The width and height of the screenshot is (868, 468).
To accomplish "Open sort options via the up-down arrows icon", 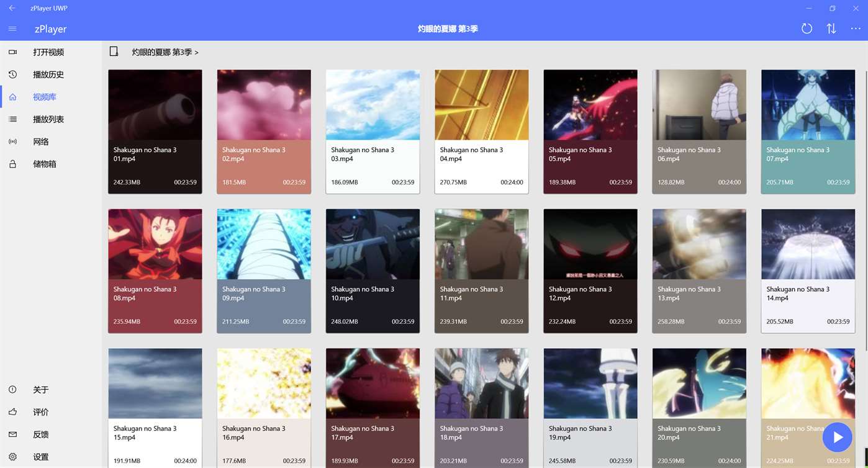I will point(831,28).
